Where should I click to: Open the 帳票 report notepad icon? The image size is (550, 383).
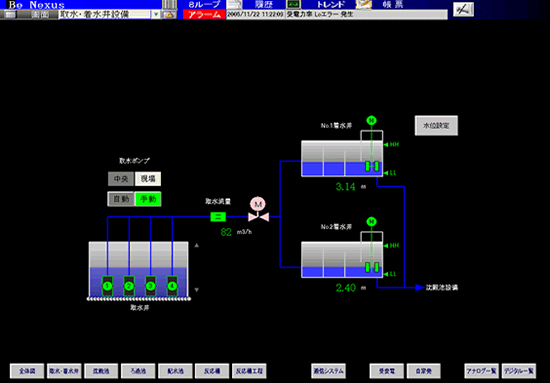click(363, 4)
